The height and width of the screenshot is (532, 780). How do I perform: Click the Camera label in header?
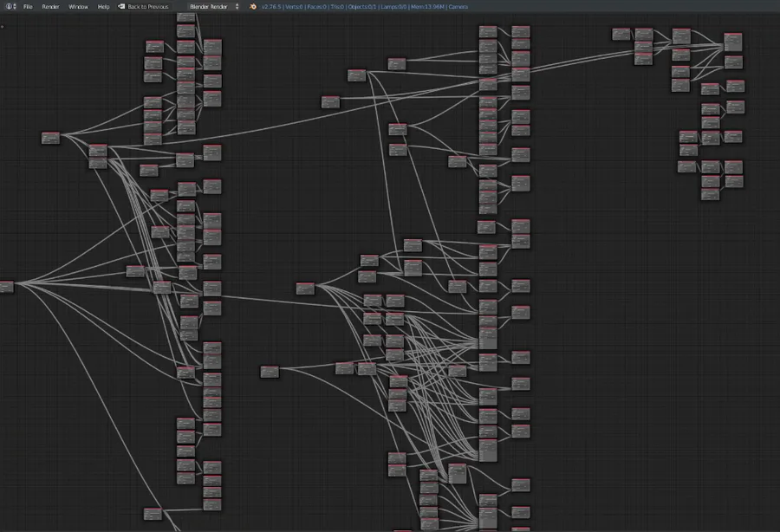coord(458,6)
